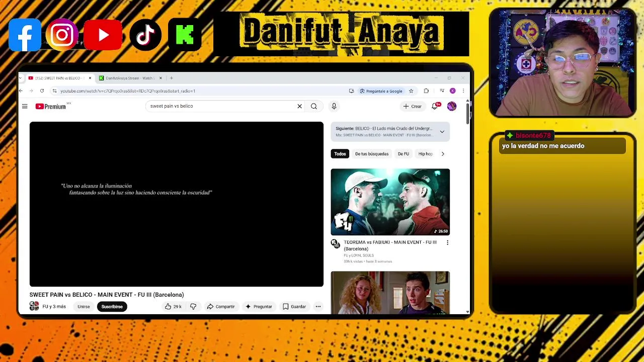The width and height of the screenshot is (644, 362).
Task: Like the video with thumbs up
Action: click(x=173, y=307)
